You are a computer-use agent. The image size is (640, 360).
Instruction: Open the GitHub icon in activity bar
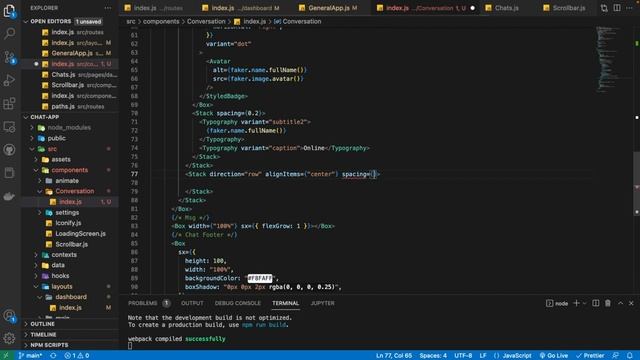point(9,150)
